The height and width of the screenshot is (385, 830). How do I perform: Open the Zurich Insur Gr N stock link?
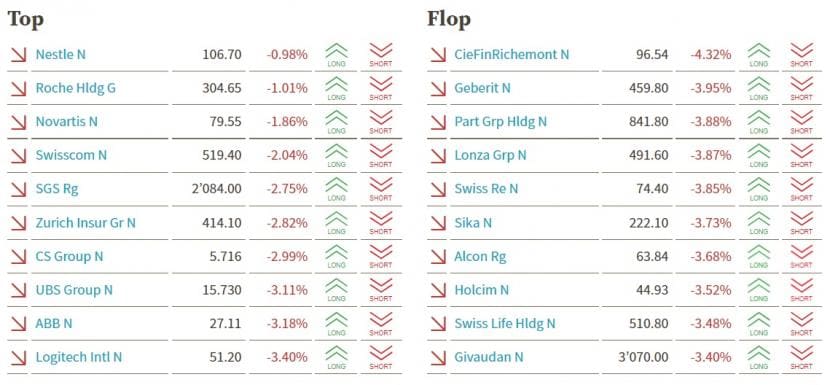[86, 223]
